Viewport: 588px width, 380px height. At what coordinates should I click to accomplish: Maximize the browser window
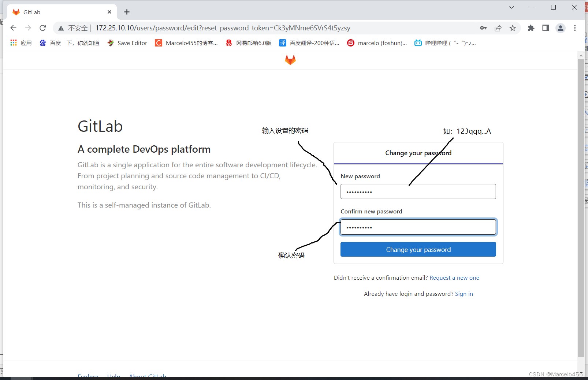tap(553, 7)
